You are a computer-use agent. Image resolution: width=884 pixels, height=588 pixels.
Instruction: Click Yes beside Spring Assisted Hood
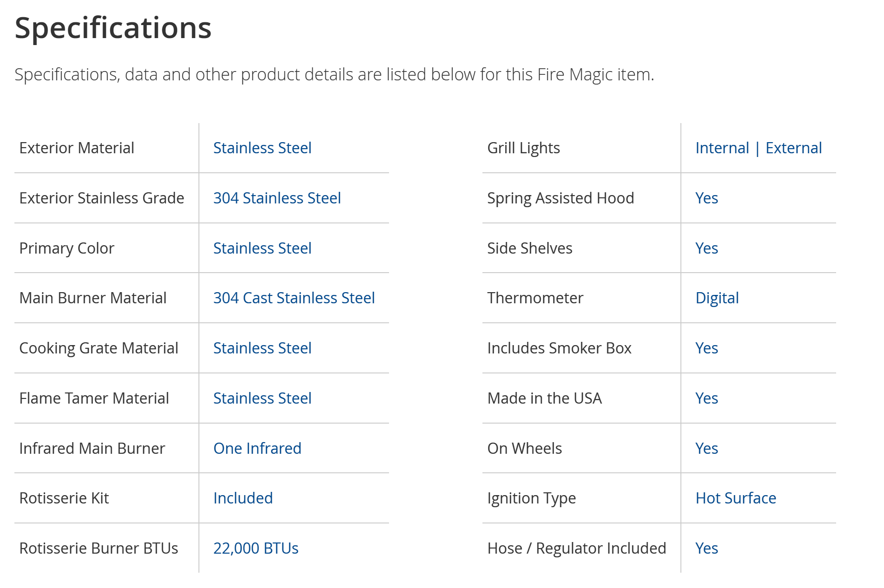(x=706, y=198)
